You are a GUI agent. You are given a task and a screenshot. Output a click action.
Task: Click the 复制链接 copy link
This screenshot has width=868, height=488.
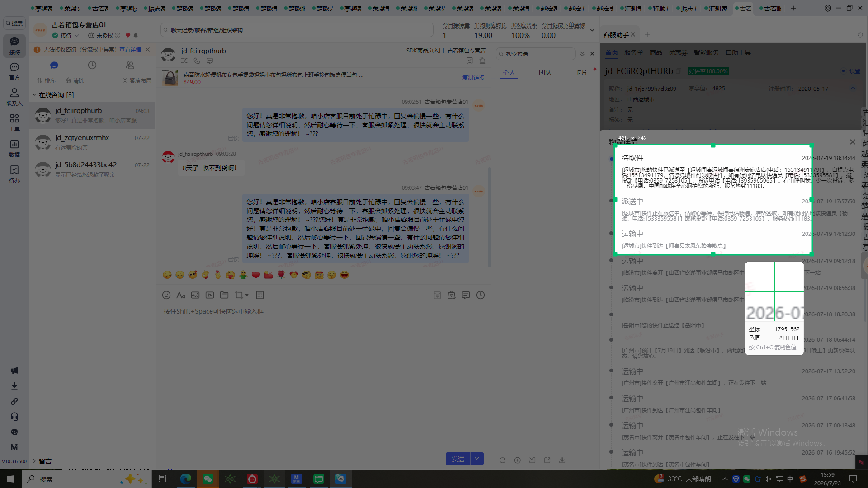pyautogui.click(x=473, y=78)
